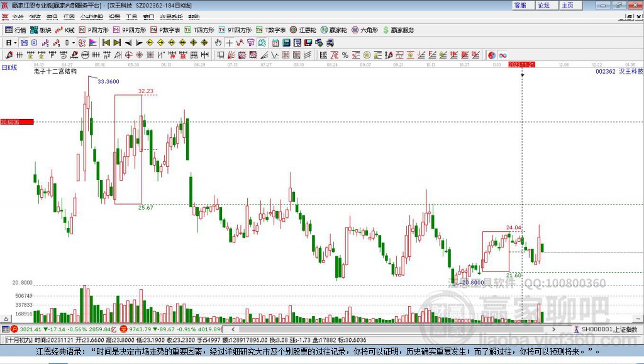The width and height of the screenshot is (644, 364).
Task: Open the 江恩 menu
Action: [69, 17]
